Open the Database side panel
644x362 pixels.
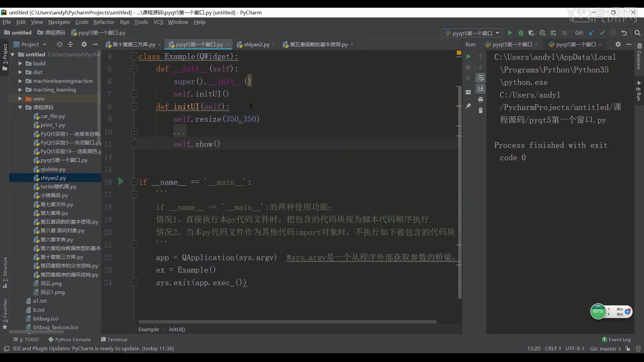[639, 56]
